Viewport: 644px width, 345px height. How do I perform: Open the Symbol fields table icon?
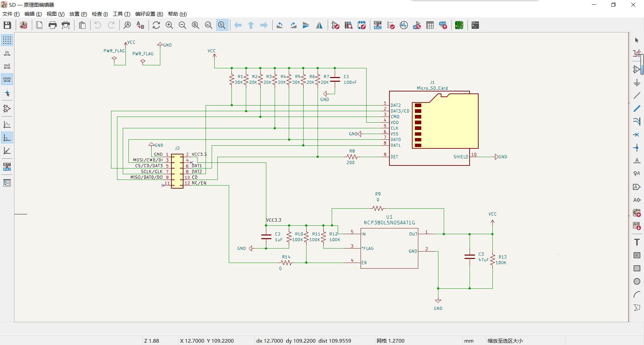point(430,25)
